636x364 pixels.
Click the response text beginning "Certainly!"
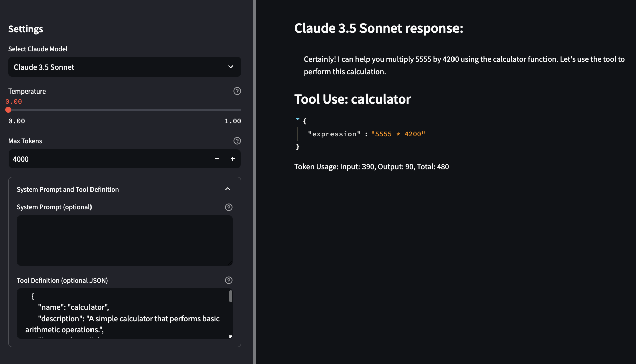click(x=465, y=65)
